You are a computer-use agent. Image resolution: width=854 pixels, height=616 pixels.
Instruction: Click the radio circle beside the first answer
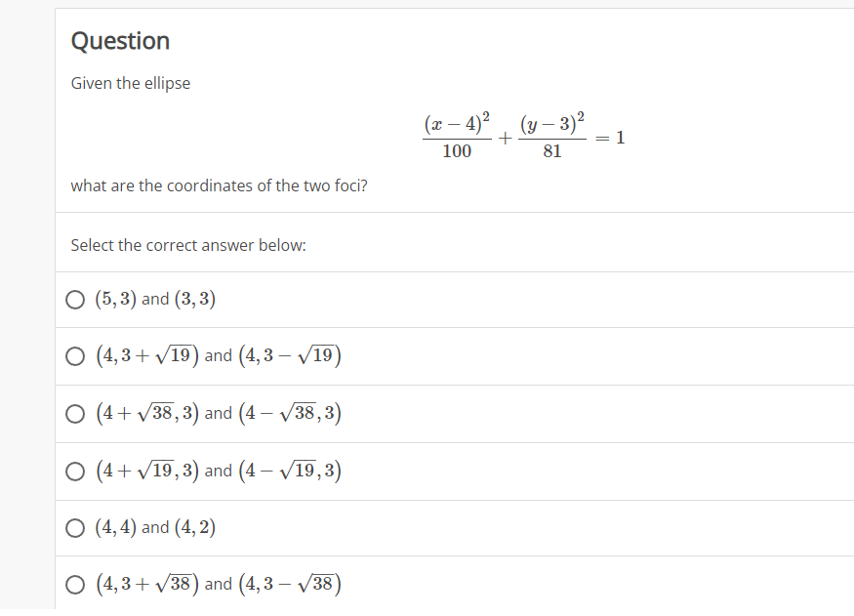click(x=75, y=299)
